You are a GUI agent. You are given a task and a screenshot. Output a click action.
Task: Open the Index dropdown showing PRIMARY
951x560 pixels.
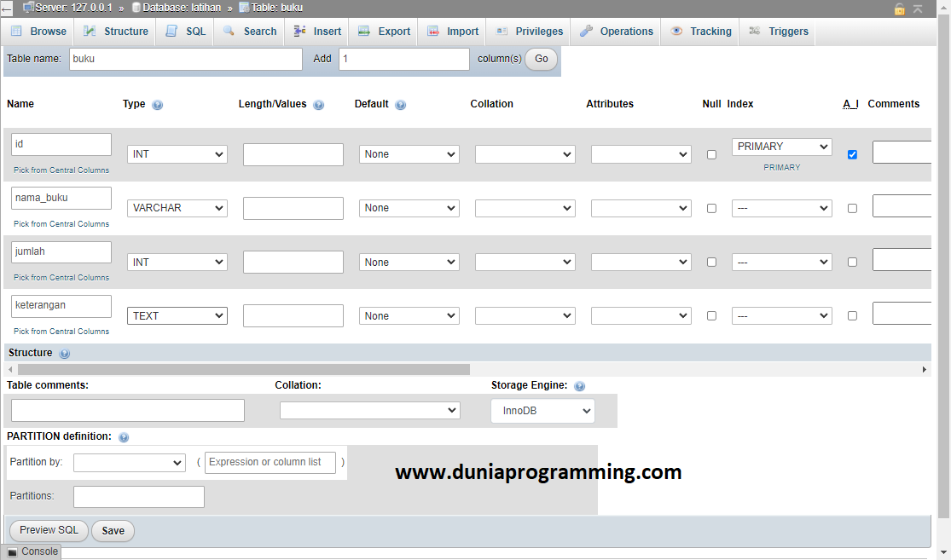[781, 147]
